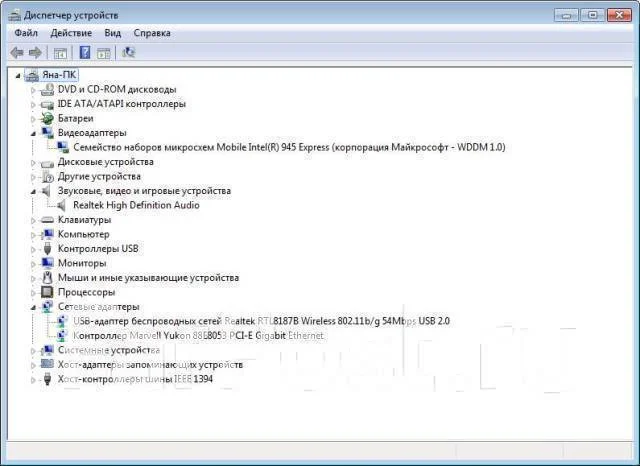Minimize the Диспетчер устройств window
This screenshot has height=466, width=640.
[567, 16]
